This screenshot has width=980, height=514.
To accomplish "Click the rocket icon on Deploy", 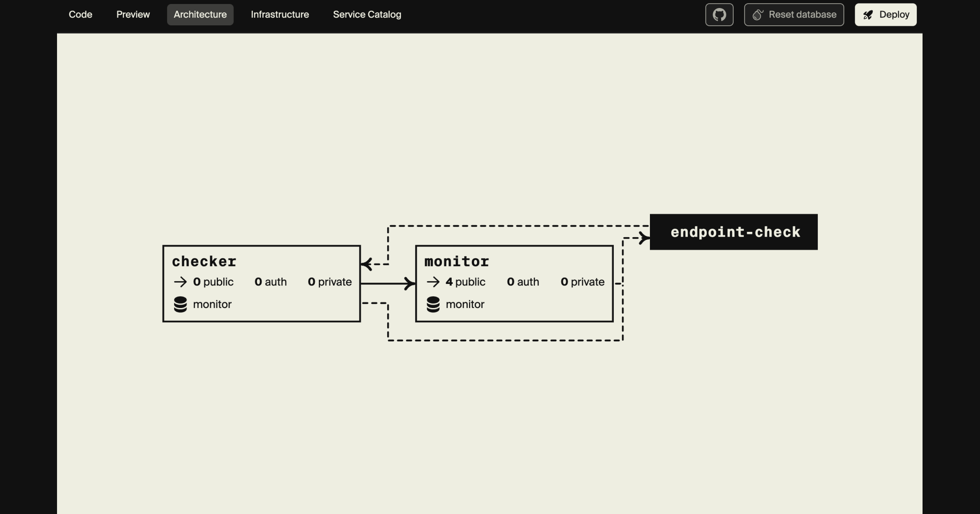I will [x=868, y=15].
